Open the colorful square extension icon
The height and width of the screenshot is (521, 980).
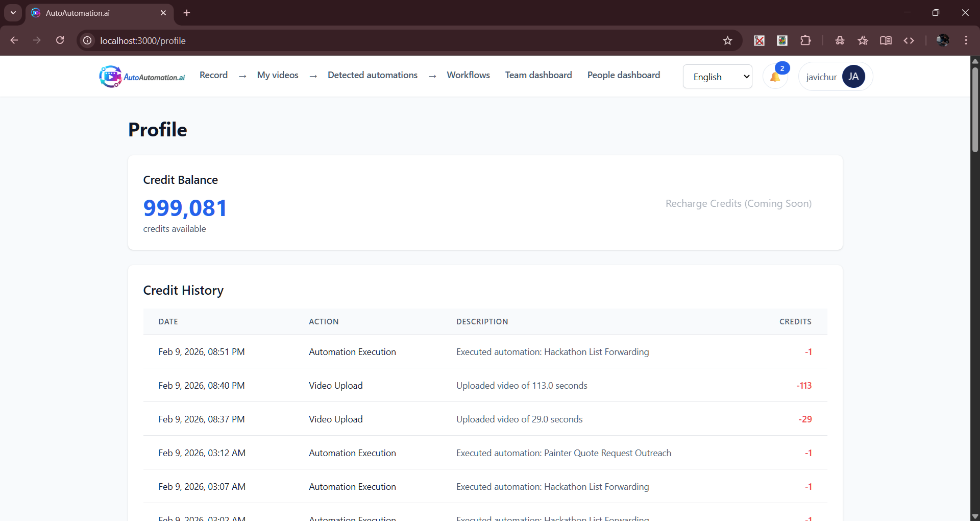[x=782, y=40]
